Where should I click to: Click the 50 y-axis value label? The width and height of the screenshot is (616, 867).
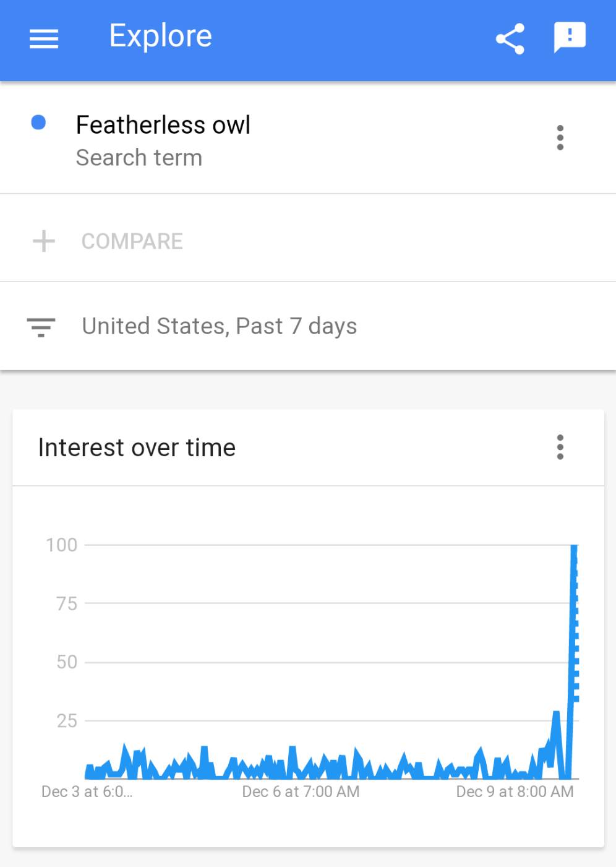[67, 662]
